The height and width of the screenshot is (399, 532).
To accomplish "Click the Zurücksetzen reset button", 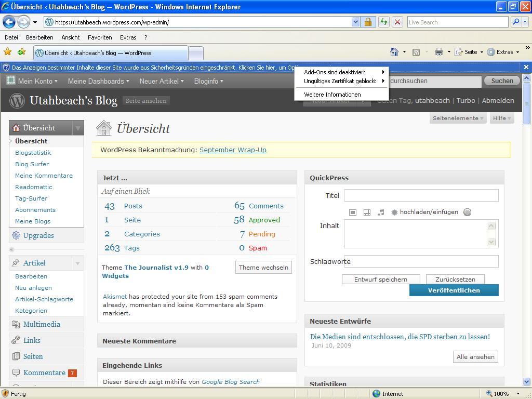I will click(455, 279).
